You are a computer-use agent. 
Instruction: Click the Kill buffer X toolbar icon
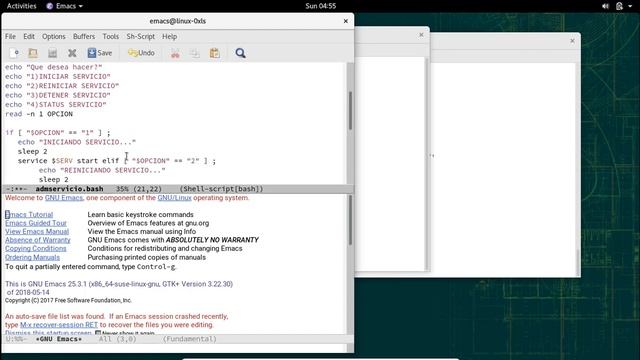coord(72,53)
